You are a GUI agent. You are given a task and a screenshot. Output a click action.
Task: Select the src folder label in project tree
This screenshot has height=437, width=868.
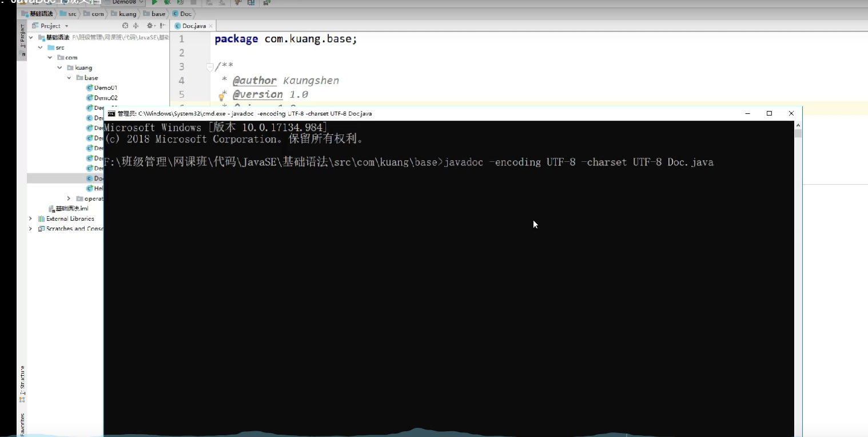(60, 47)
